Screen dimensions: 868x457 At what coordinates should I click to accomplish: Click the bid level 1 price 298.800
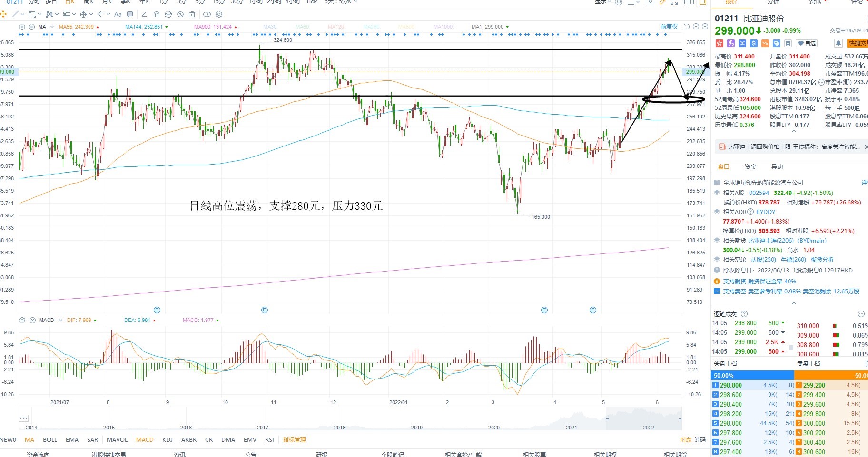coord(731,385)
